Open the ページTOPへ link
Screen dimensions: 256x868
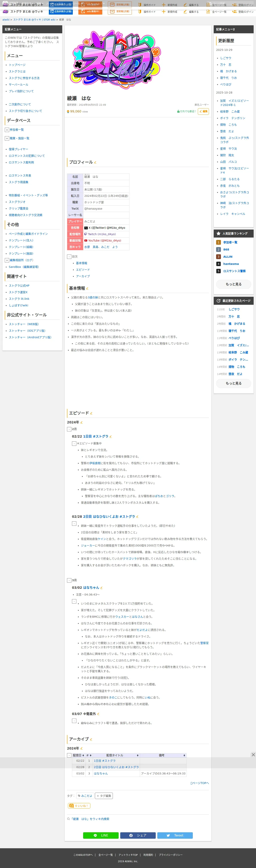tap(200, 783)
